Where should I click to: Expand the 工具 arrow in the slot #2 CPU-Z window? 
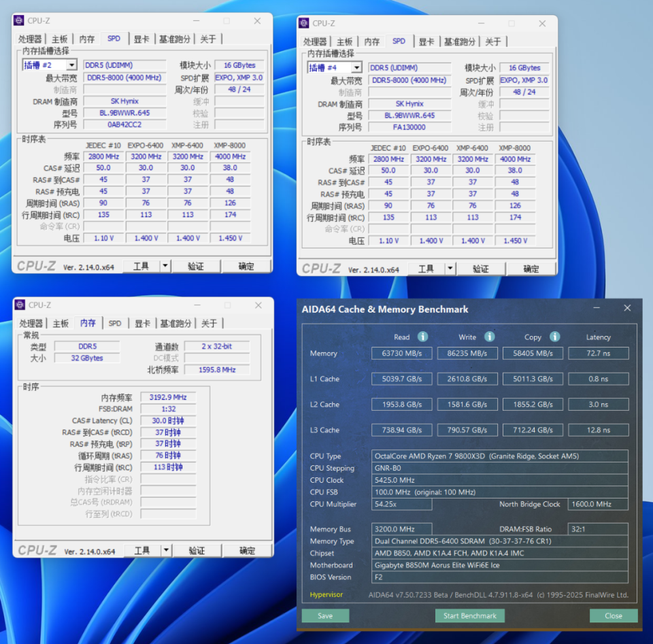coord(165,266)
